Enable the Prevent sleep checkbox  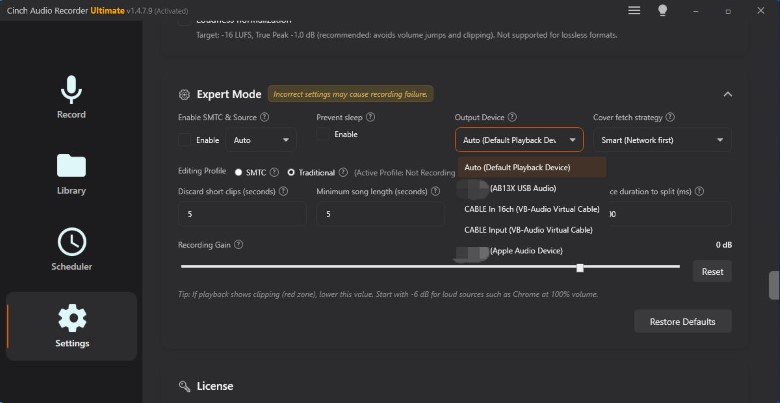pyautogui.click(x=323, y=134)
